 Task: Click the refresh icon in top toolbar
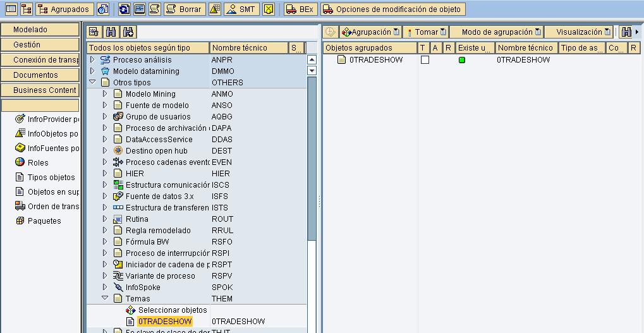click(124, 9)
